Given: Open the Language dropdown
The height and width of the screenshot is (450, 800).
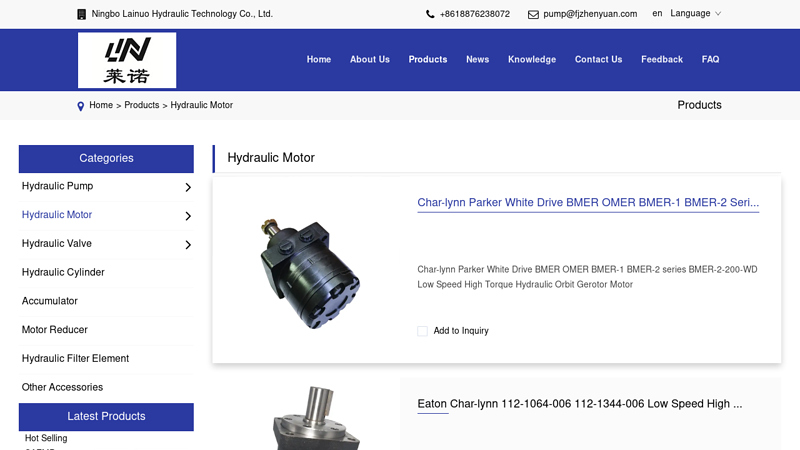Looking at the screenshot, I should [x=695, y=13].
